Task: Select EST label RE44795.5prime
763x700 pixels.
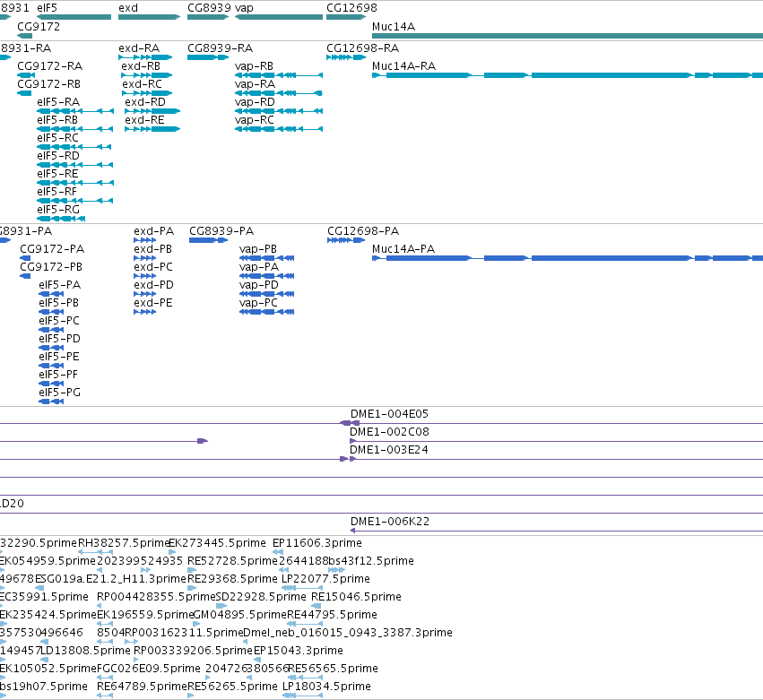Action: (x=332, y=614)
